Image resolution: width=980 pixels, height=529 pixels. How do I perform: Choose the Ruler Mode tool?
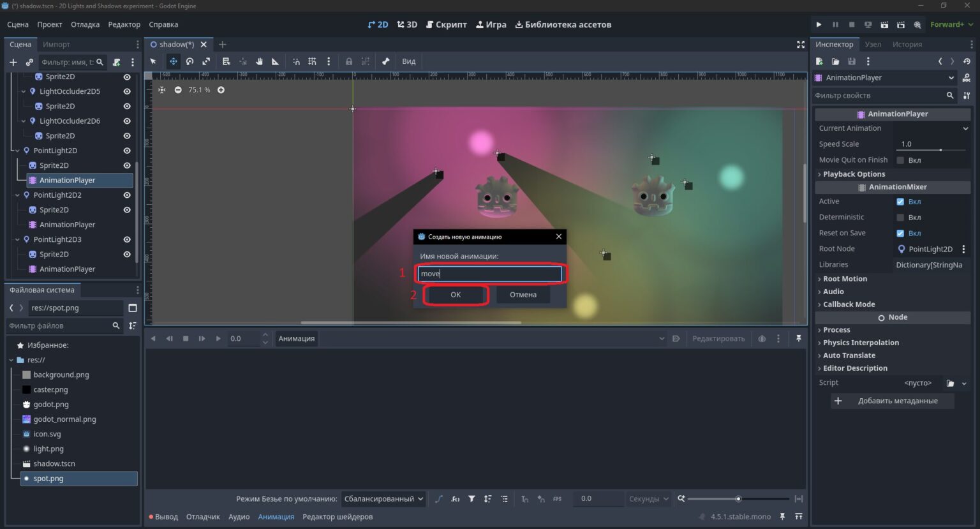click(x=276, y=61)
